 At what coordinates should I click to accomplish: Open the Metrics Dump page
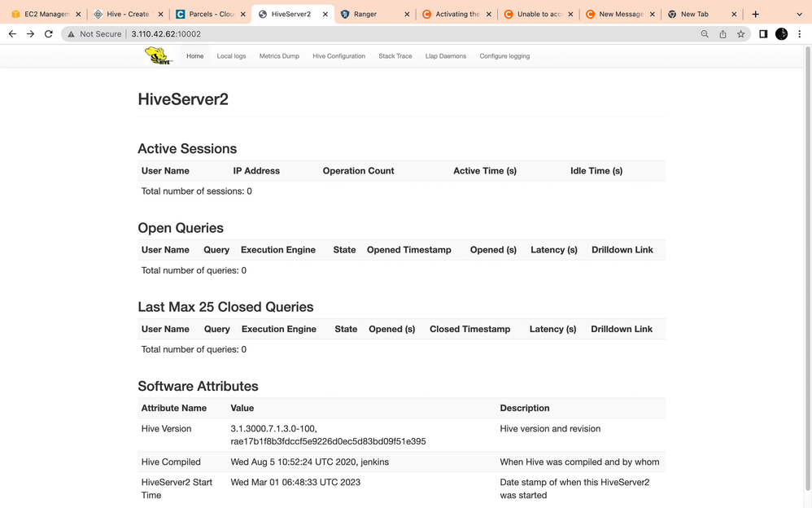pos(279,56)
